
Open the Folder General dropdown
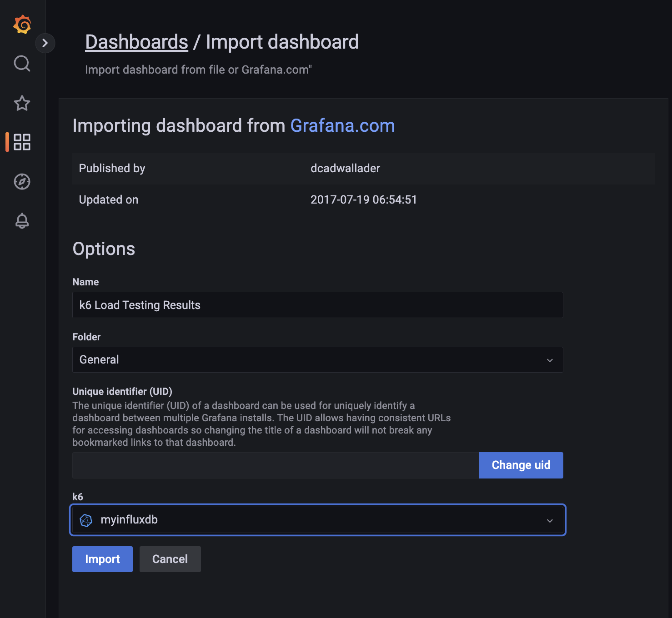click(317, 360)
